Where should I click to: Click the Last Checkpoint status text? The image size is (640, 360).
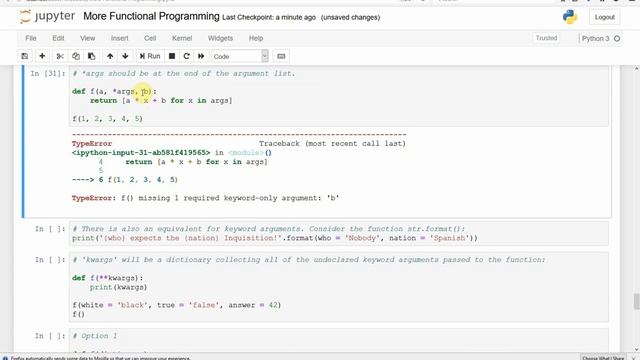tap(269, 17)
